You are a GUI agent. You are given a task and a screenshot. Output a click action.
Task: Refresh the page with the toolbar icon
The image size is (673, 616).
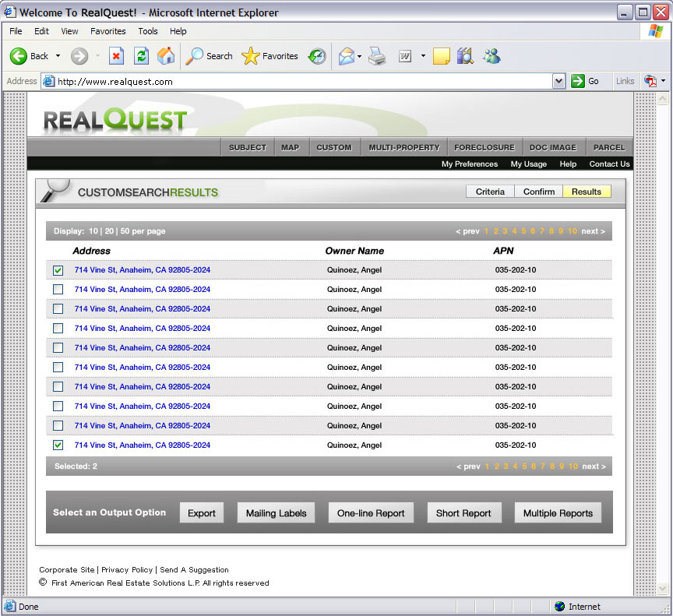click(x=141, y=56)
